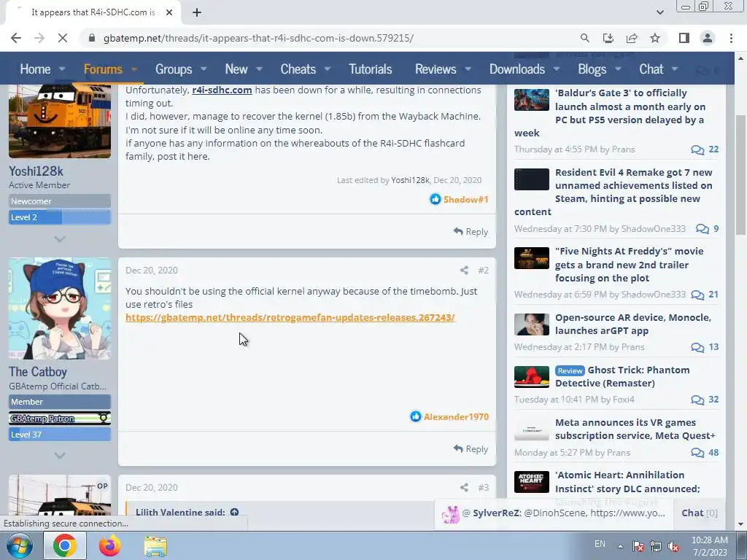Screen dimensions: 747x560
Task: Click the like icon next to Shadow#1
Action: pyautogui.click(x=435, y=199)
